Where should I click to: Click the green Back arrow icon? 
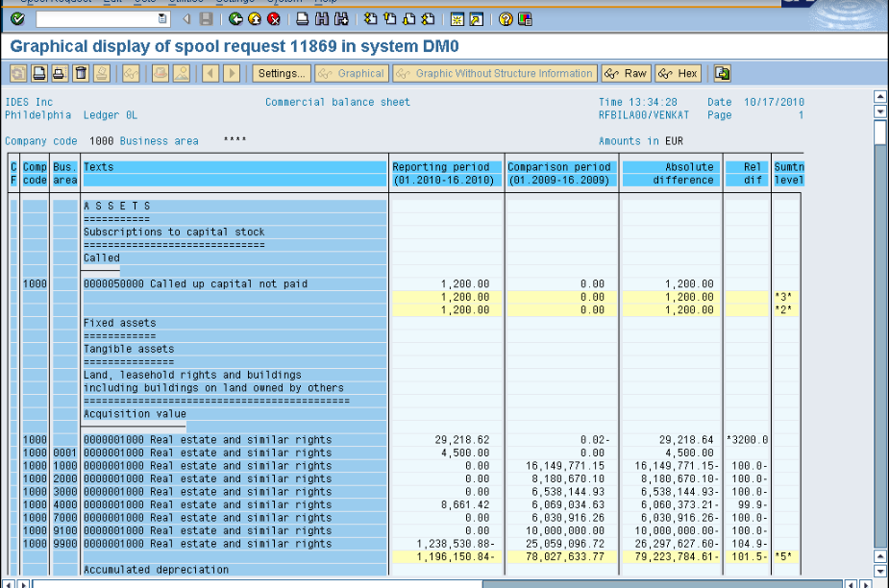[x=235, y=19]
